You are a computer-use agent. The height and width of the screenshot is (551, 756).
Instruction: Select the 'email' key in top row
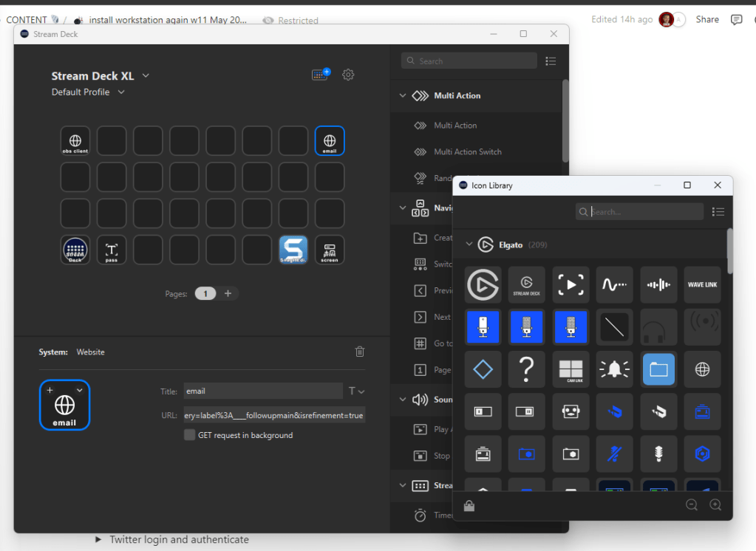click(x=330, y=141)
